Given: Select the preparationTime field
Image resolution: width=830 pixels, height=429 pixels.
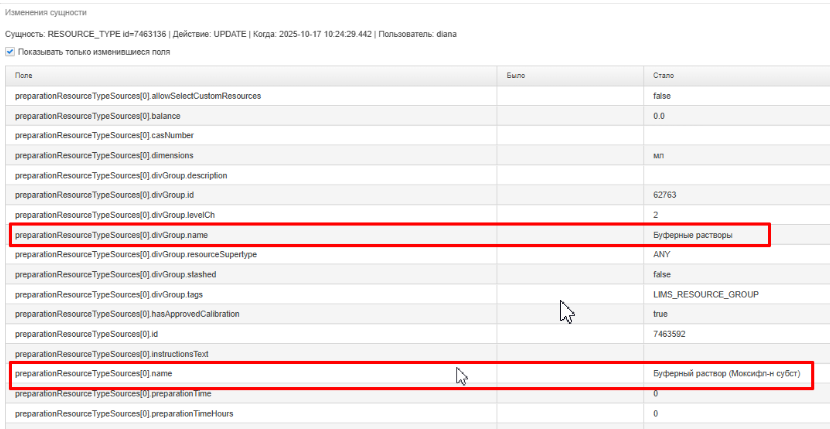Looking at the screenshot, I should [x=113, y=394].
